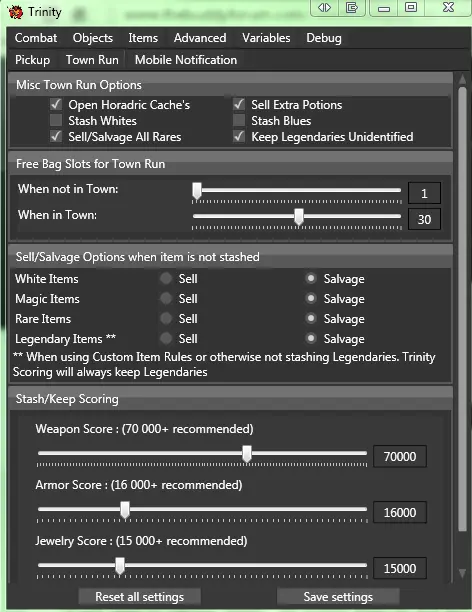
Task: Select Salvage for Magic Items
Action: [x=311, y=299]
